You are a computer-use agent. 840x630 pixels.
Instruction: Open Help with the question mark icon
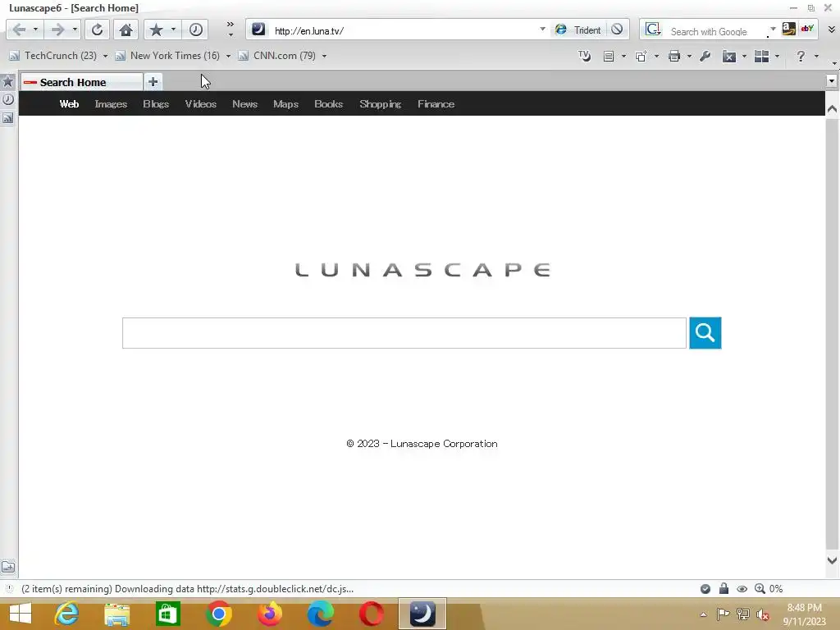(x=801, y=57)
